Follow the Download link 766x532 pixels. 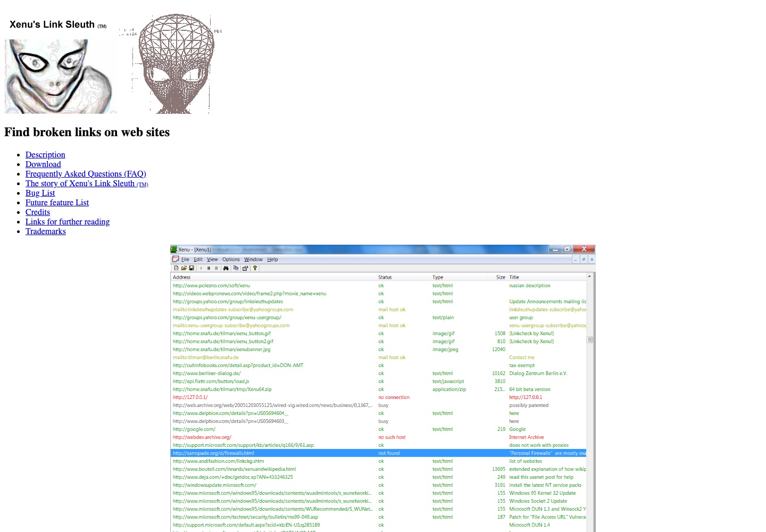pyautogui.click(x=43, y=164)
